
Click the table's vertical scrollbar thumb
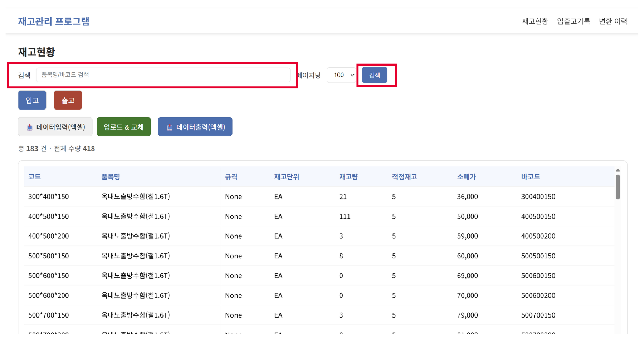pyautogui.click(x=618, y=187)
